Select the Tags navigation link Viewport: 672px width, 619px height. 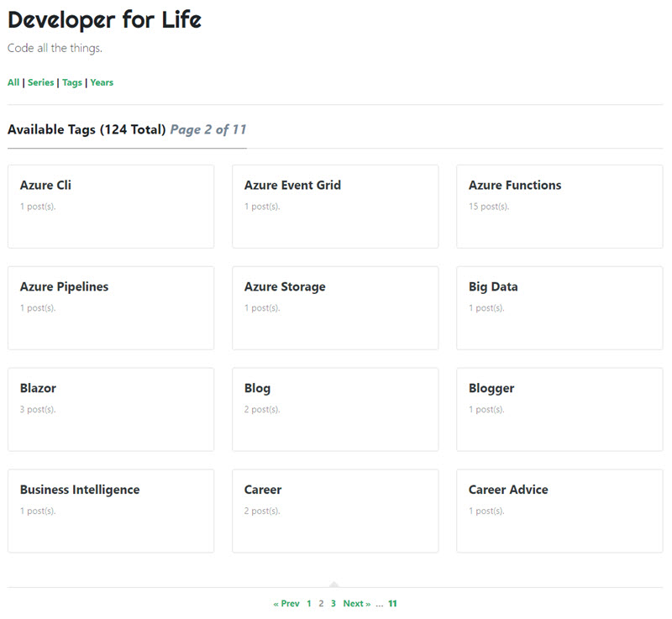pos(71,82)
